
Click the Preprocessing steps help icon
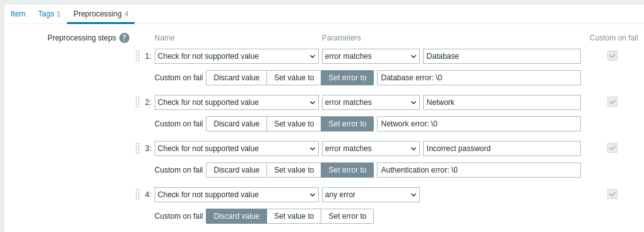click(x=124, y=38)
